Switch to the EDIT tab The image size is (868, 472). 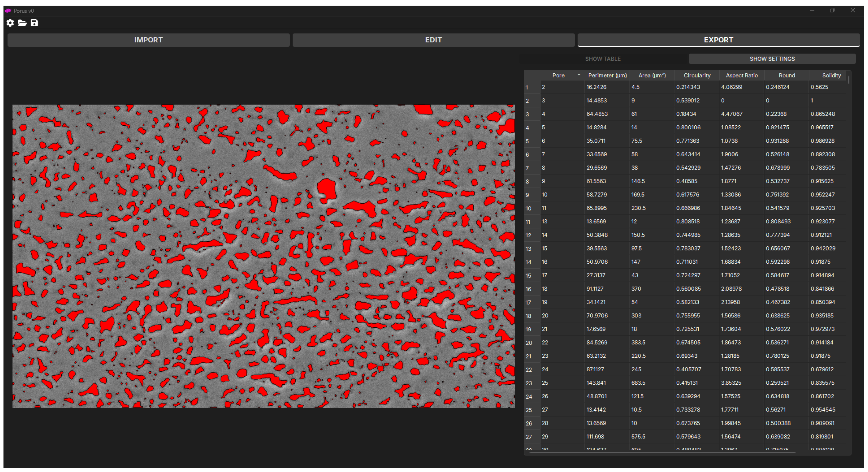433,40
